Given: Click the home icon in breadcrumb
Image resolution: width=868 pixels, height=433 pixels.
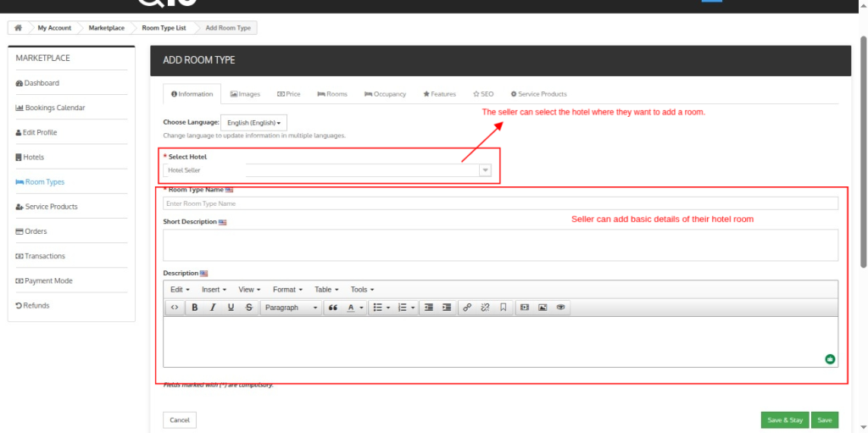Looking at the screenshot, I should [18, 28].
